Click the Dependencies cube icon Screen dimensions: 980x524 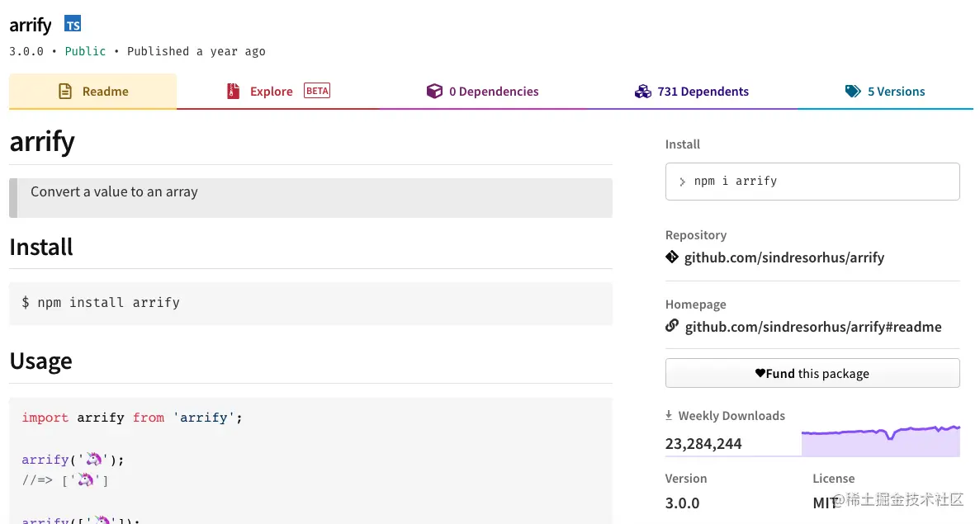coord(434,92)
